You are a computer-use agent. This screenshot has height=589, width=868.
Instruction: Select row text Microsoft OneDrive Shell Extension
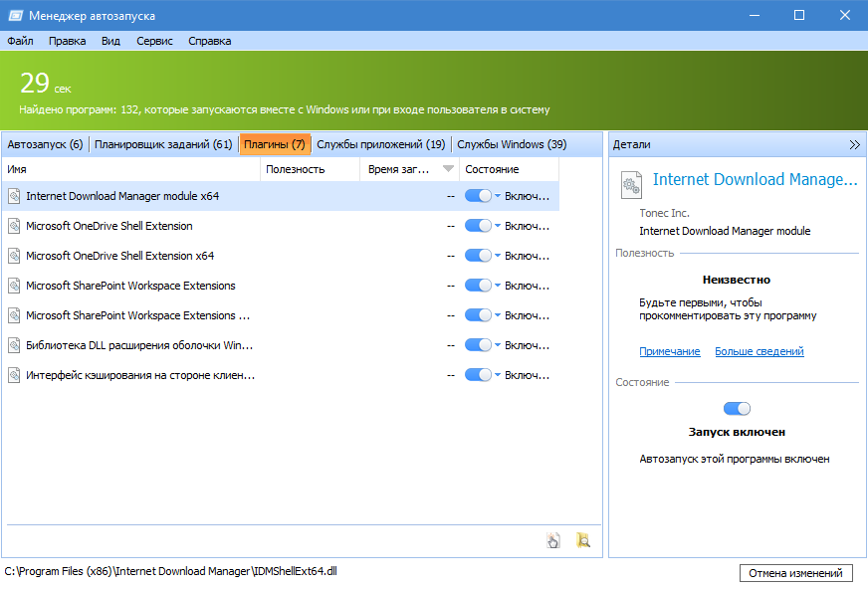click(x=109, y=226)
